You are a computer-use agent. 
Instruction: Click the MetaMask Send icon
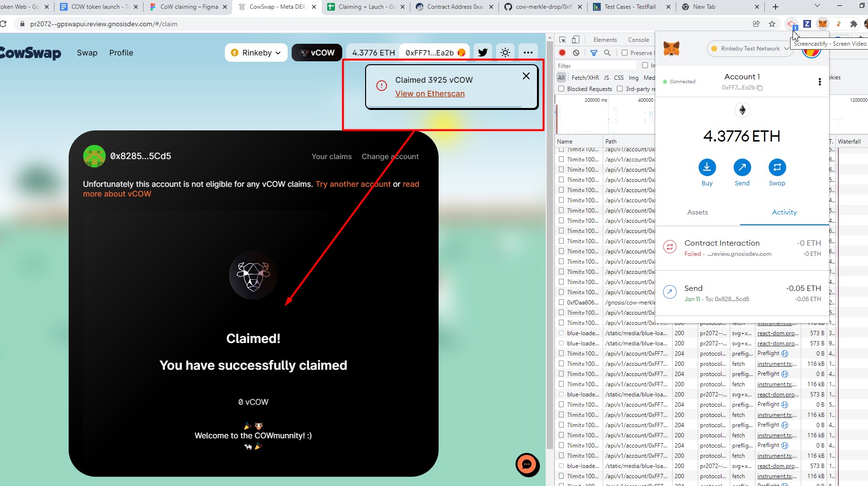click(x=742, y=167)
